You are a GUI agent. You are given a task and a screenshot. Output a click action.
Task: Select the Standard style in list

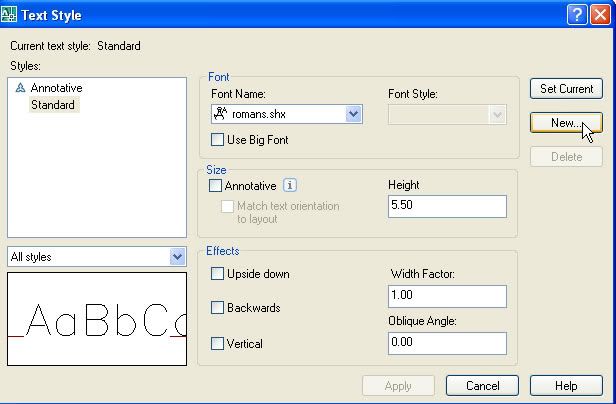click(x=52, y=105)
